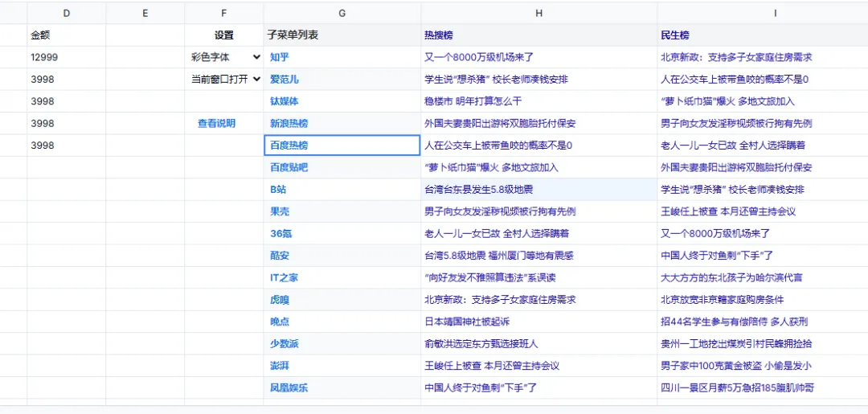Click 招44名学生参与有偿陪侍 多人获刑 headline

(735, 322)
